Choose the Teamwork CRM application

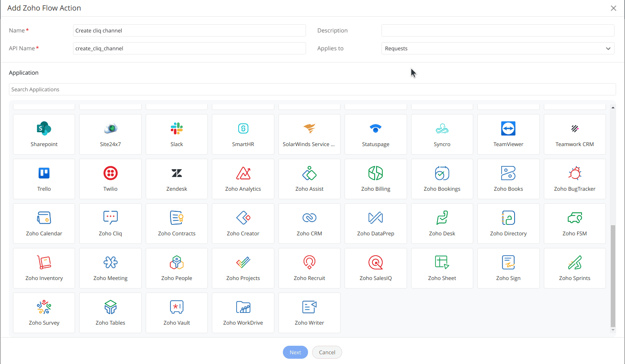[x=575, y=134]
